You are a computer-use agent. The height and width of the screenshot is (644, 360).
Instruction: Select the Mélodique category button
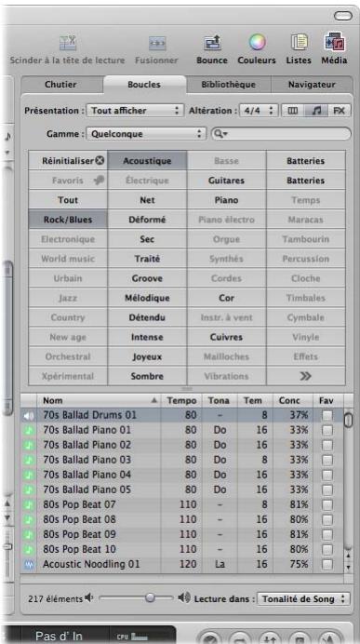(x=147, y=298)
